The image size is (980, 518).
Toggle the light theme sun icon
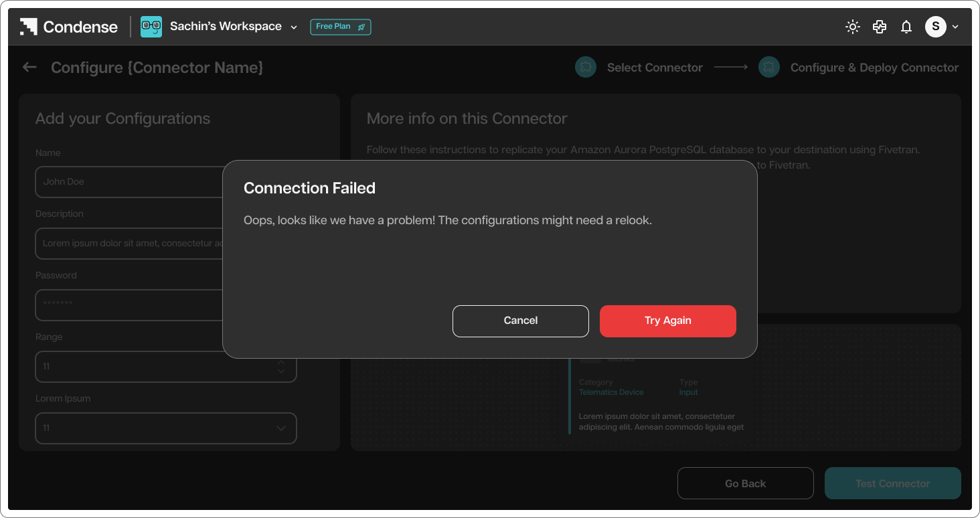pyautogui.click(x=853, y=27)
